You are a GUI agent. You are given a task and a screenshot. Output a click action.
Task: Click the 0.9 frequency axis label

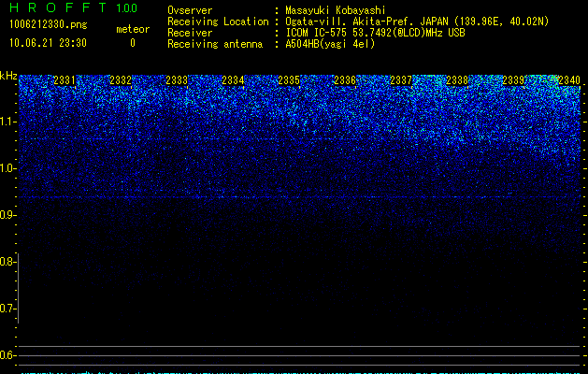(8, 215)
